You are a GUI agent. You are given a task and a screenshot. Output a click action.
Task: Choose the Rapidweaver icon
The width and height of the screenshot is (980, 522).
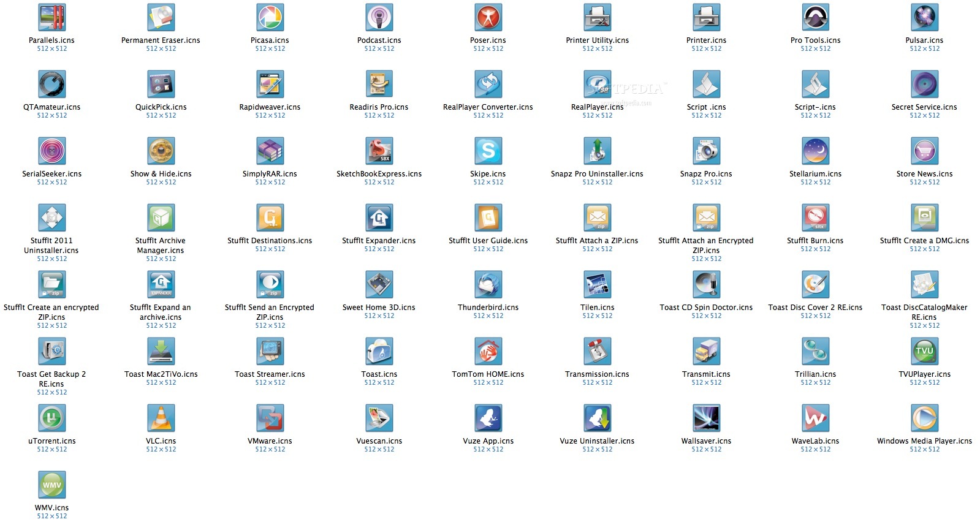tap(270, 85)
